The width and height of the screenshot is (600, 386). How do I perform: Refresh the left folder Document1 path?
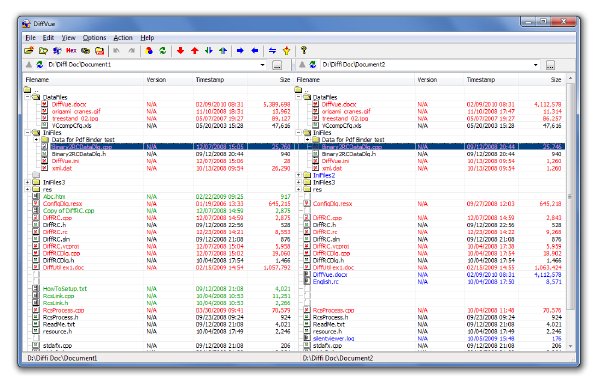point(39,65)
